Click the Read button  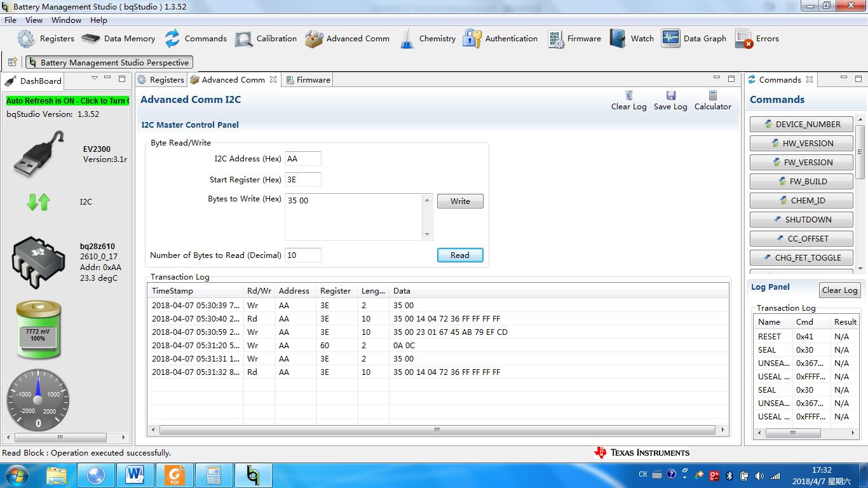click(460, 255)
